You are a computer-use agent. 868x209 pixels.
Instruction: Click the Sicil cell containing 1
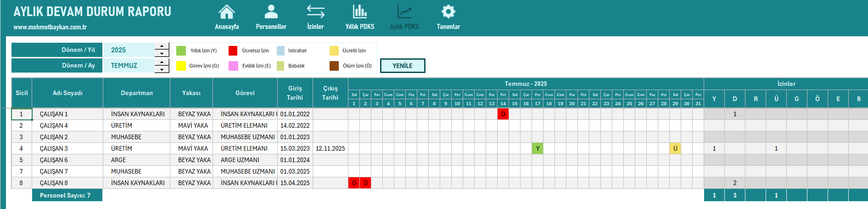22,114
